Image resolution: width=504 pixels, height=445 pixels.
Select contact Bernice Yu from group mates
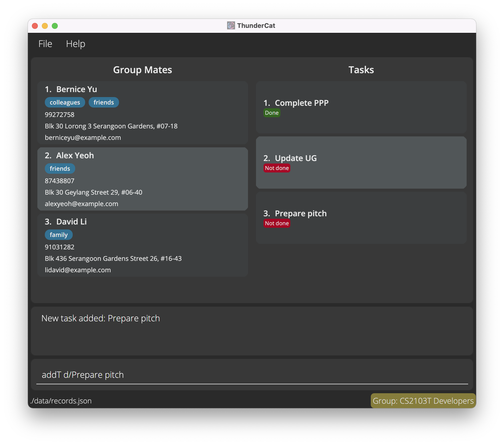142,112
